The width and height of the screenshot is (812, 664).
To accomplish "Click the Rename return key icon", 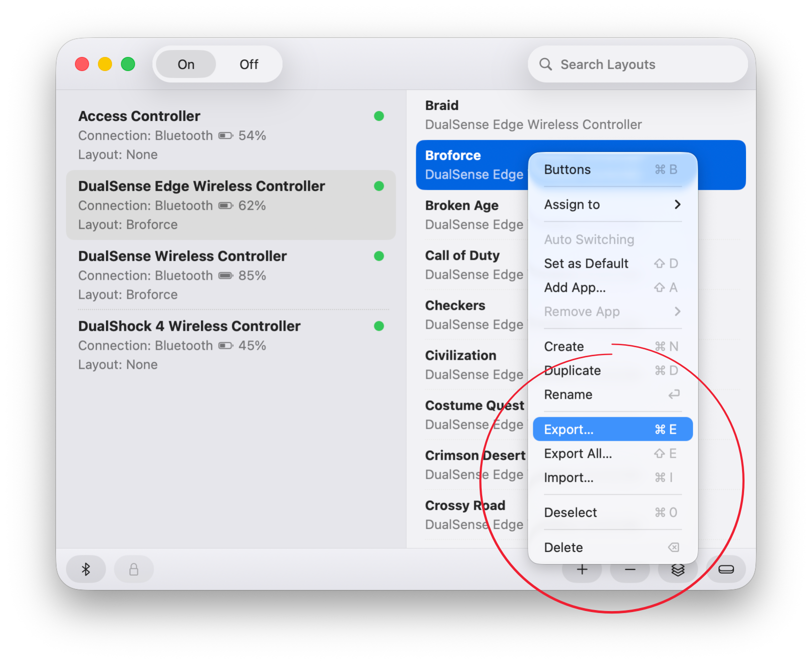I will click(x=674, y=395).
